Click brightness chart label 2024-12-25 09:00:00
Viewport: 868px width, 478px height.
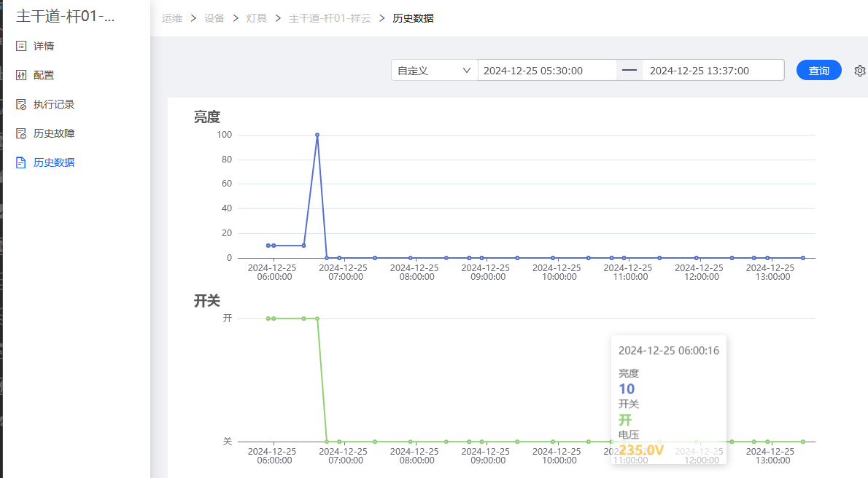pyautogui.click(x=486, y=273)
